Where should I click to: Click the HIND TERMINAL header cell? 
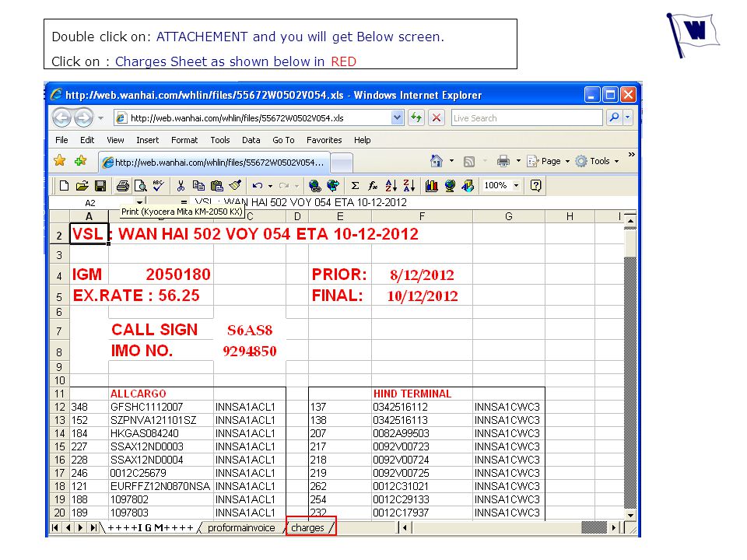[422, 394]
